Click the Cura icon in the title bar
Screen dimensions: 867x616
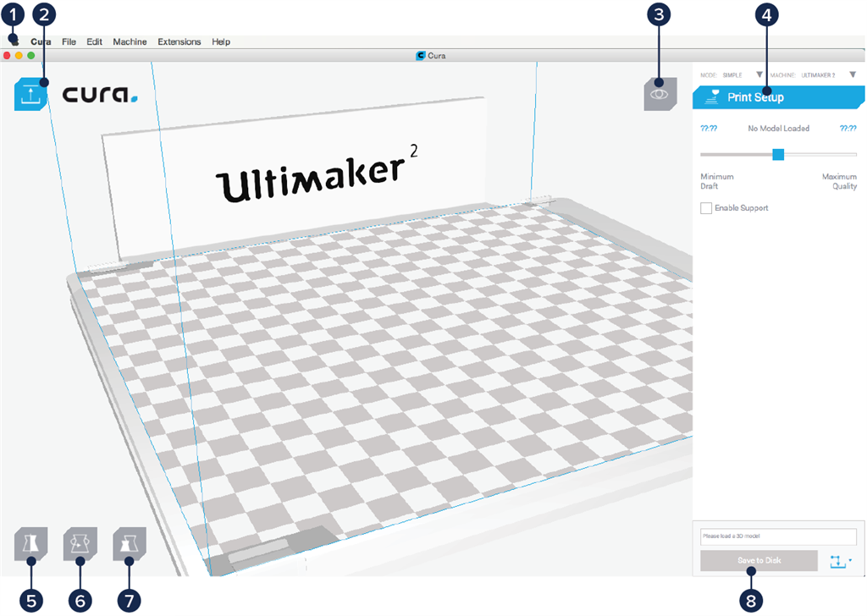click(420, 55)
